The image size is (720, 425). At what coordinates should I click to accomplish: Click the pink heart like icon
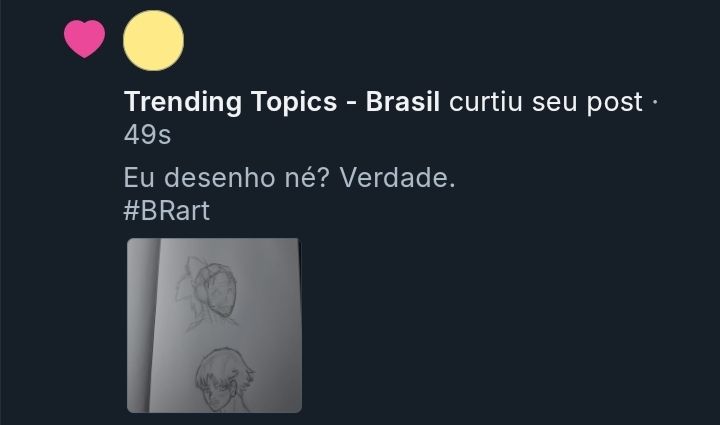click(x=84, y=39)
